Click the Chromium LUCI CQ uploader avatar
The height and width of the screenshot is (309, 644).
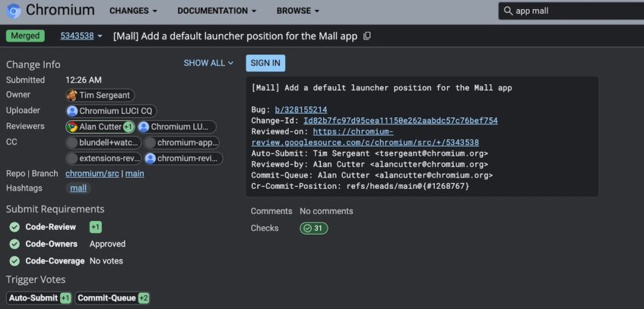click(x=72, y=111)
